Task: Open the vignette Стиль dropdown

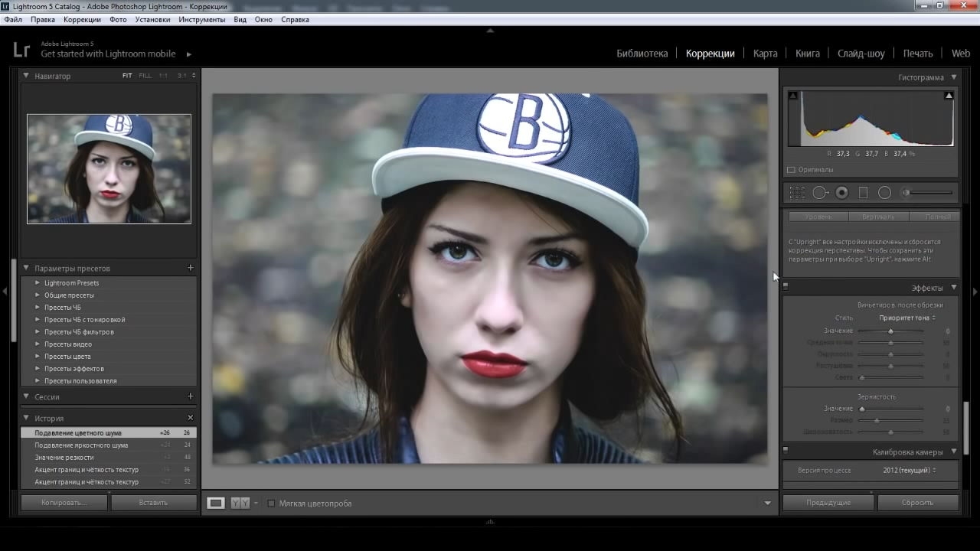Action: tap(907, 318)
